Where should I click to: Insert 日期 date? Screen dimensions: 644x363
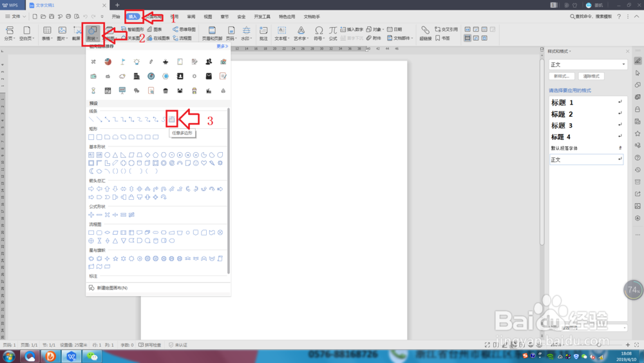395,29
